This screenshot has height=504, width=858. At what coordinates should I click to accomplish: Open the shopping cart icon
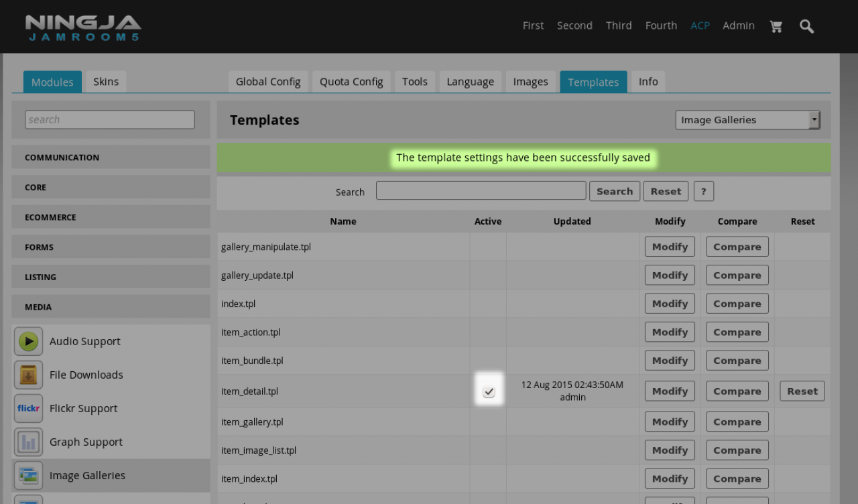point(776,26)
